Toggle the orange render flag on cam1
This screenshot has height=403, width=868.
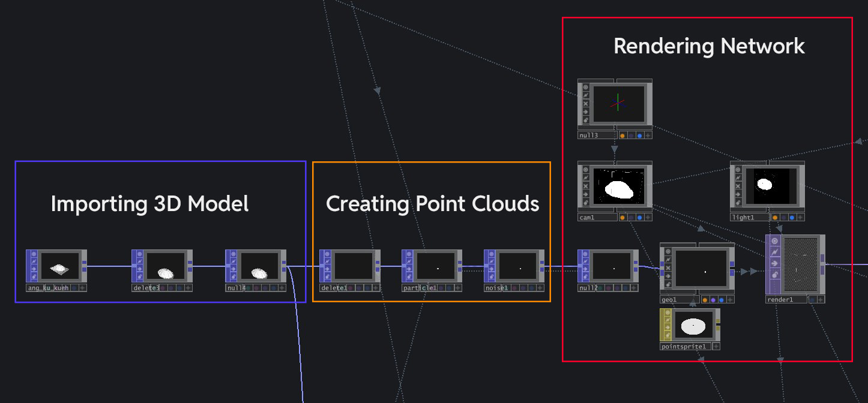coord(622,218)
